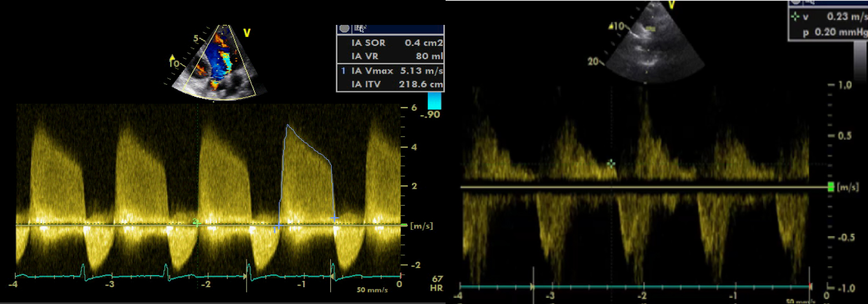Select the blue caliper at VTI trace end

tap(334, 218)
